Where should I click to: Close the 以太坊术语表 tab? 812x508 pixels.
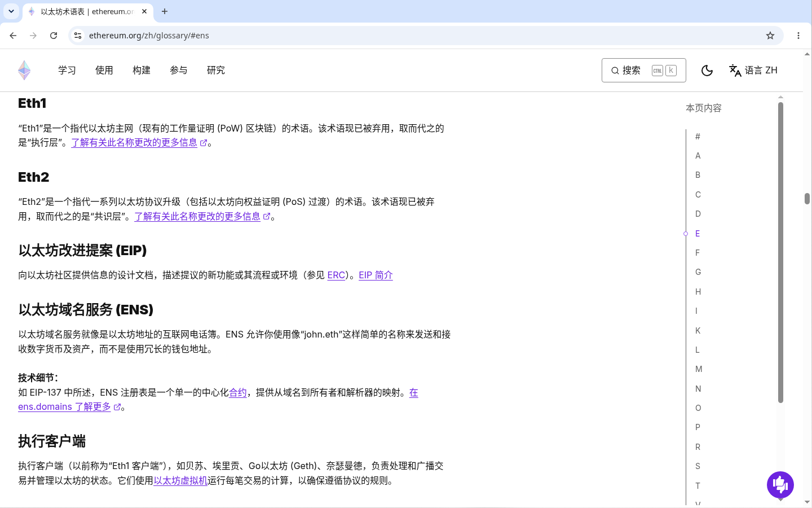pyautogui.click(x=144, y=11)
